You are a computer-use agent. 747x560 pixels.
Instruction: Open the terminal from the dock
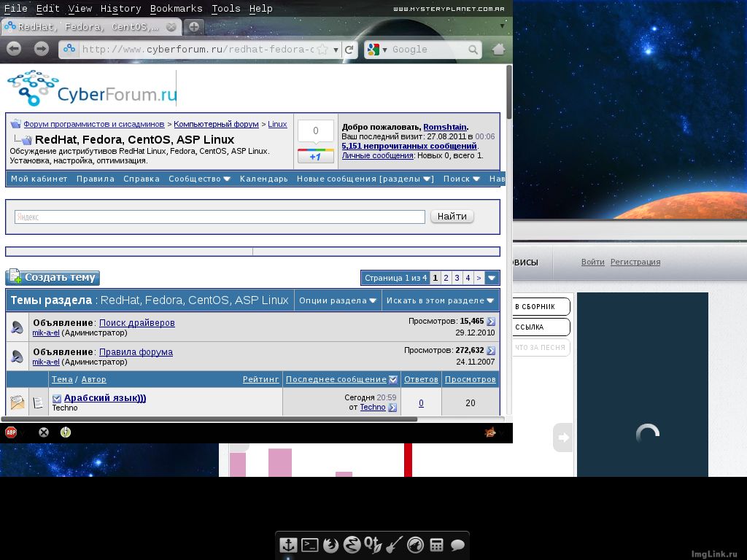tap(309, 545)
